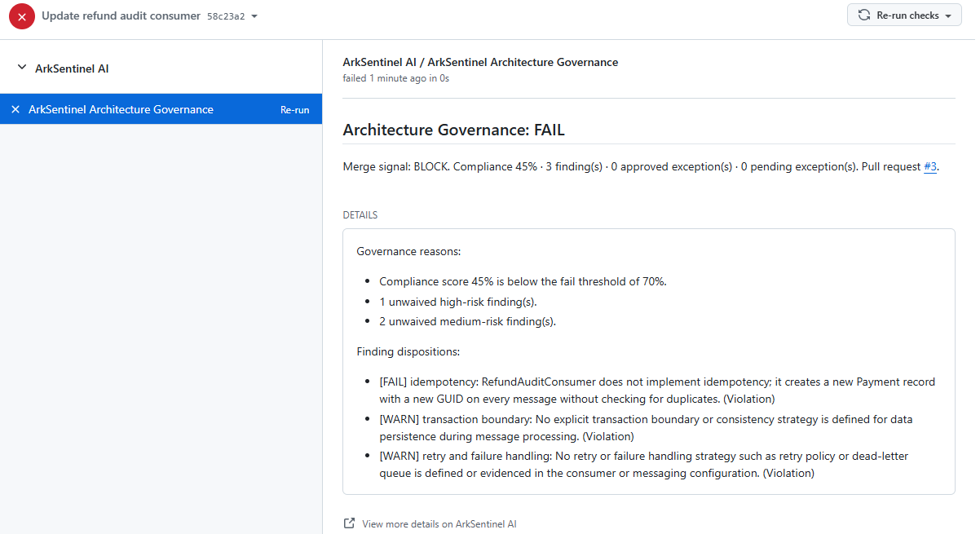
Task: Collapse the ArkSentinel AI group chevron
Action: [21, 68]
